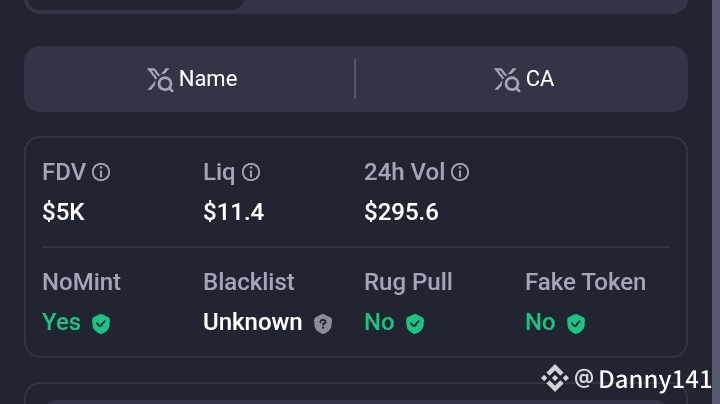Click the Unknown blacklist status text

coord(252,322)
